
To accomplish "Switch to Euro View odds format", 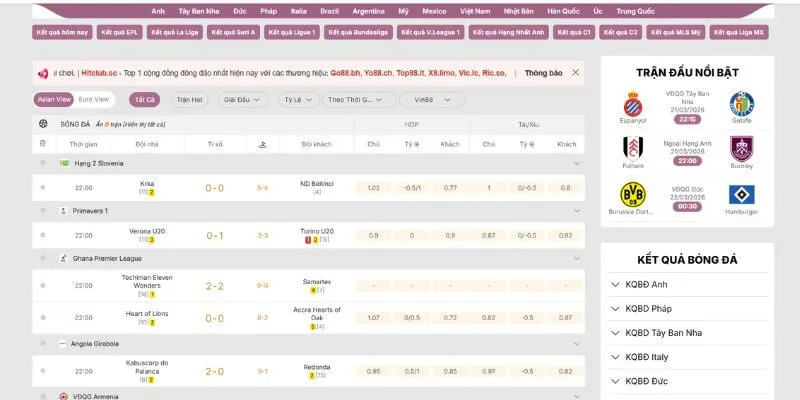I will click(94, 100).
